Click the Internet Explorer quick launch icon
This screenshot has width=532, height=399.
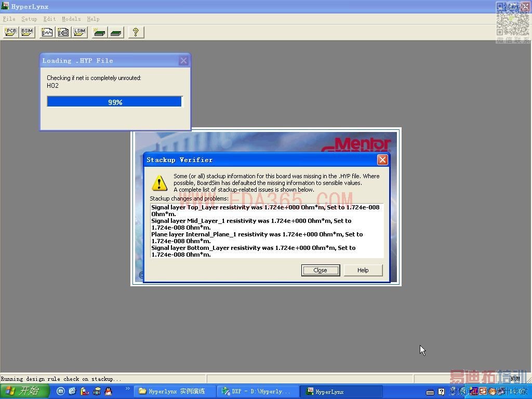(72, 391)
